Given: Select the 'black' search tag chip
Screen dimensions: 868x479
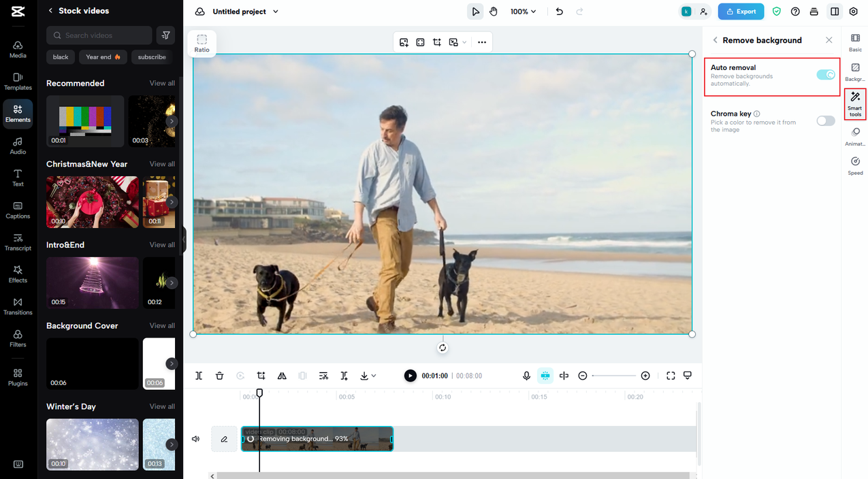Looking at the screenshot, I should pyautogui.click(x=61, y=57).
